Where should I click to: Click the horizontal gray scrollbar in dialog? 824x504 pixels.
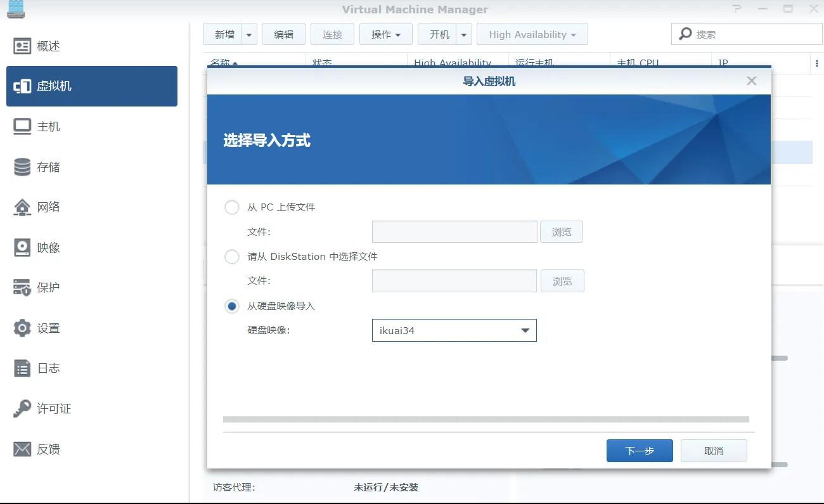click(486, 419)
